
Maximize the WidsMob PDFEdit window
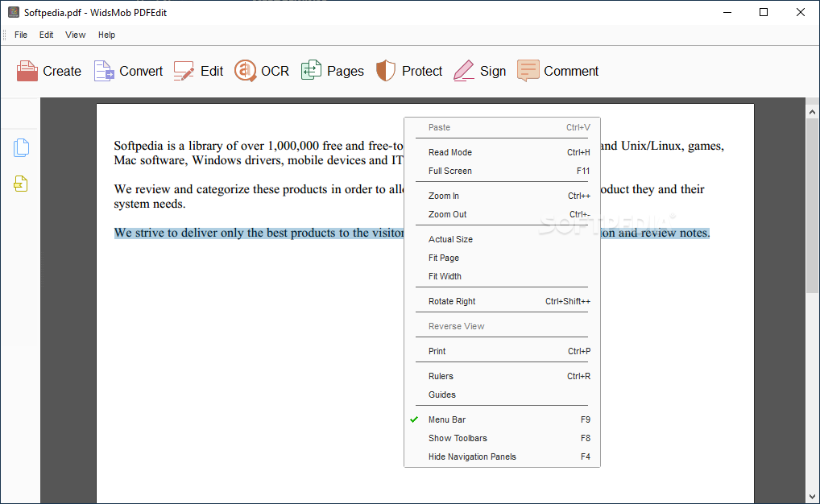pos(764,13)
